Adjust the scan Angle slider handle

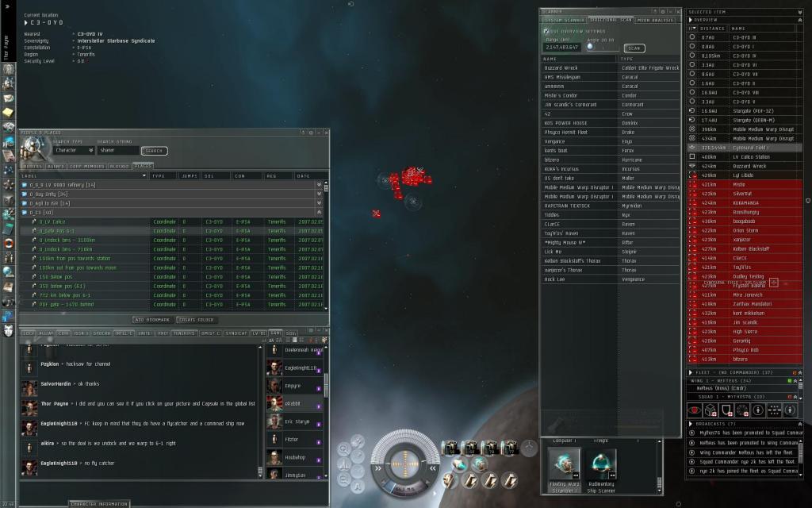(590, 47)
